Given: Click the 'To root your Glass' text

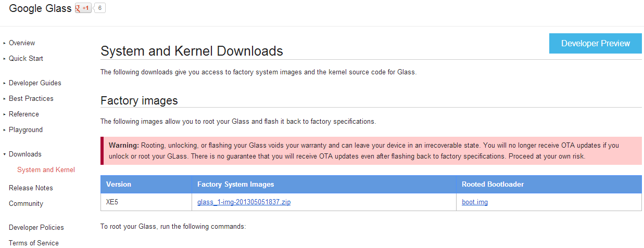Looking at the screenshot, I should (172, 227).
